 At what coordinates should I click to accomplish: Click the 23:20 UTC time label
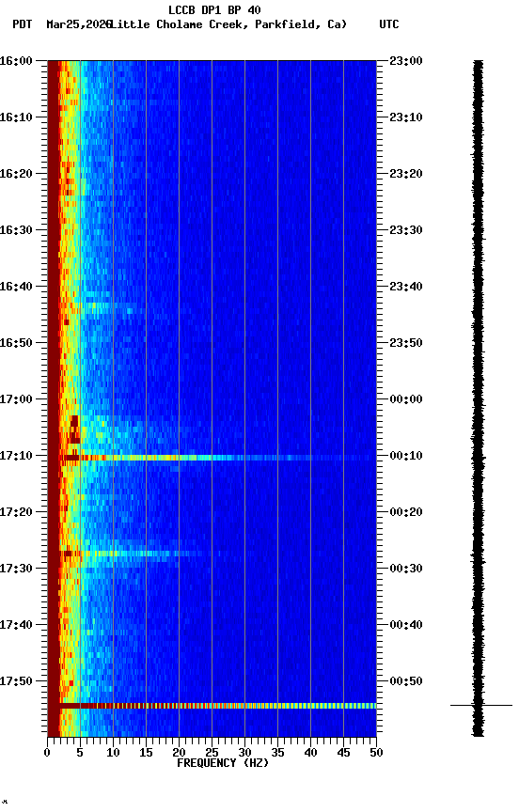406,174
